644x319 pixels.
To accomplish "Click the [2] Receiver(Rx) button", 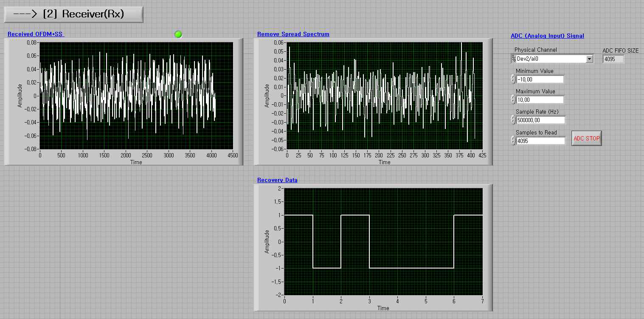I will 73,14.
